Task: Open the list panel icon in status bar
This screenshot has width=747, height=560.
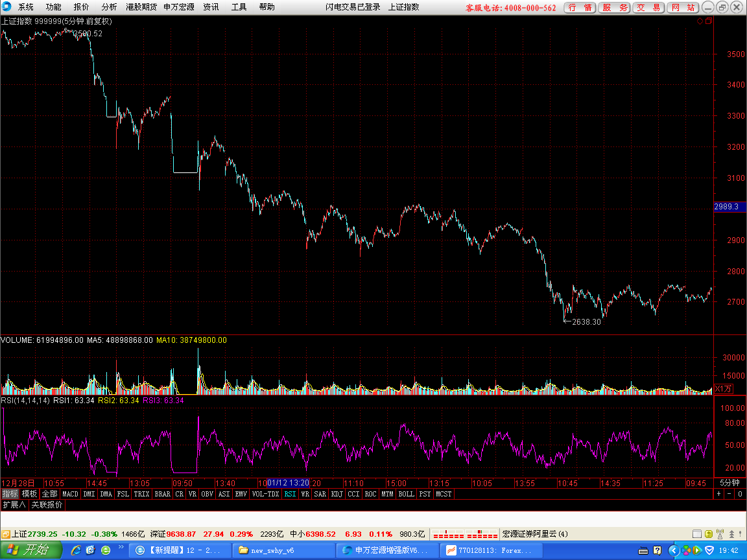Action: (697, 534)
